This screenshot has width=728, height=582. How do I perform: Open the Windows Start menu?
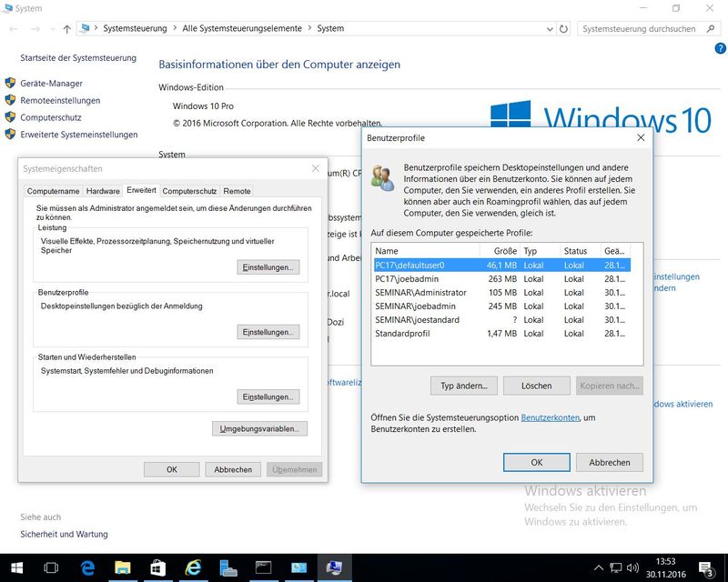pyautogui.click(x=16, y=567)
